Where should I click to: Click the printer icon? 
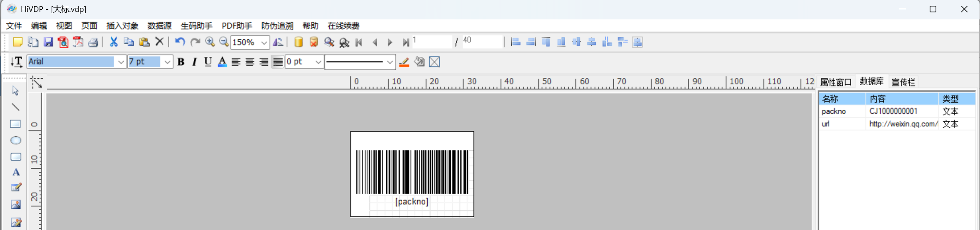coord(93,42)
